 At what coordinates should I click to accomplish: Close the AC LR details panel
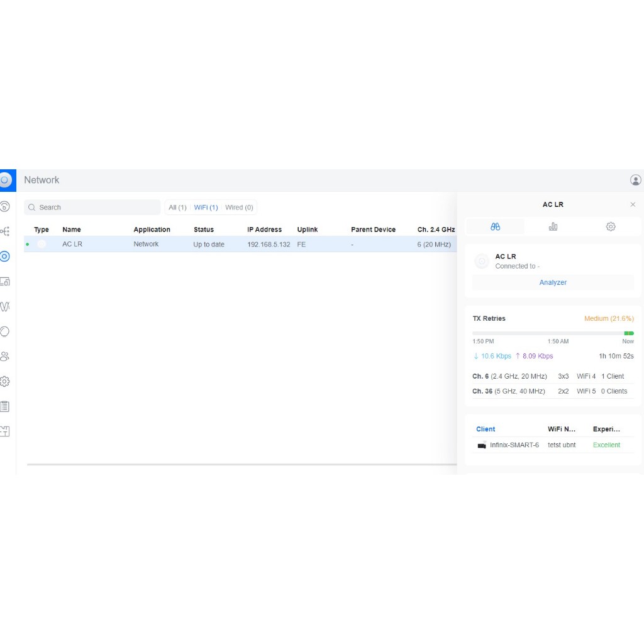pyautogui.click(x=633, y=204)
